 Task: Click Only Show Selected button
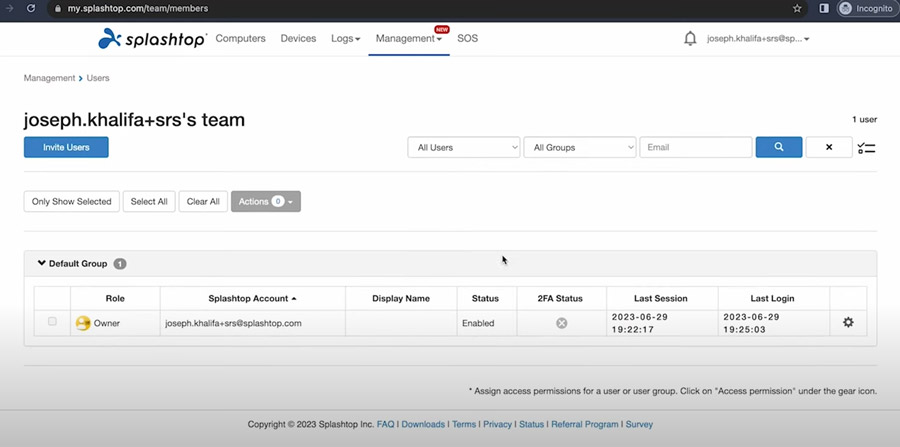[72, 201]
